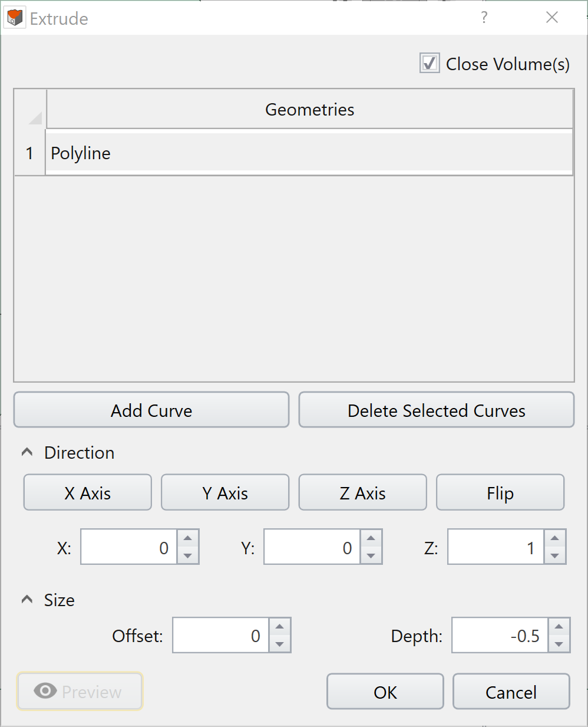Viewport: 588px width, 727px height.
Task: Set extrusion direction with the X Axis button
Action: [x=87, y=492]
